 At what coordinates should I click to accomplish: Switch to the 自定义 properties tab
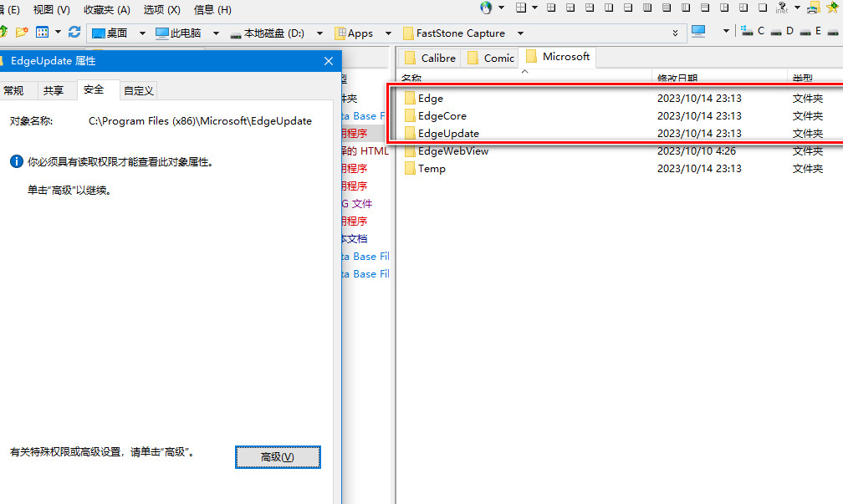pos(138,90)
